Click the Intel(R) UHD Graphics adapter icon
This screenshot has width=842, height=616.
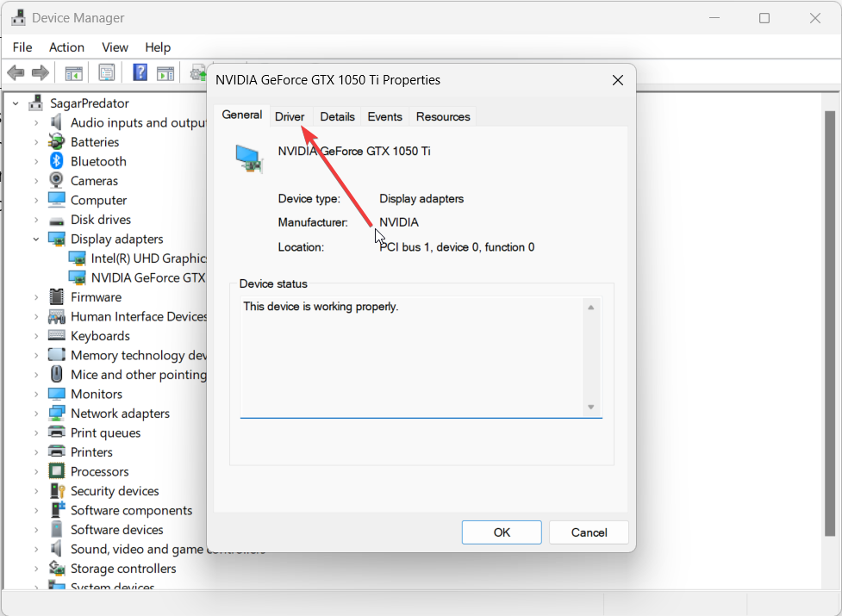tap(77, 258)
